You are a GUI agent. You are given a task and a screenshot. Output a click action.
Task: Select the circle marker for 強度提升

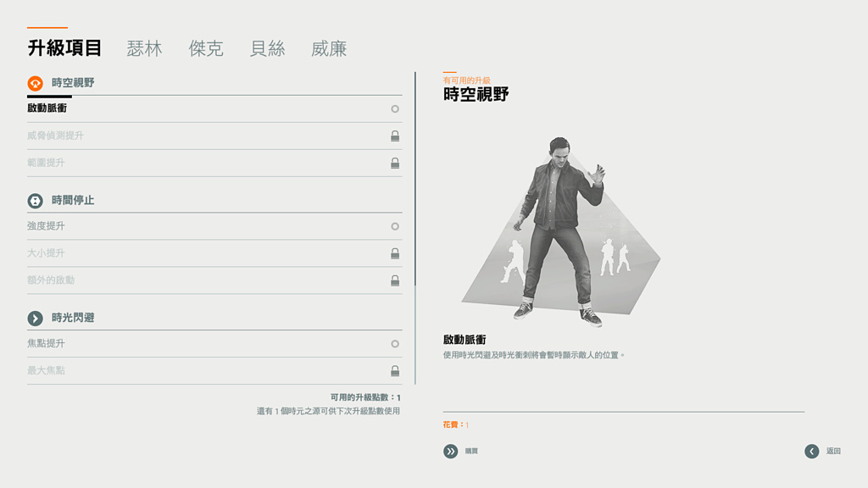(x=395, y=226)
